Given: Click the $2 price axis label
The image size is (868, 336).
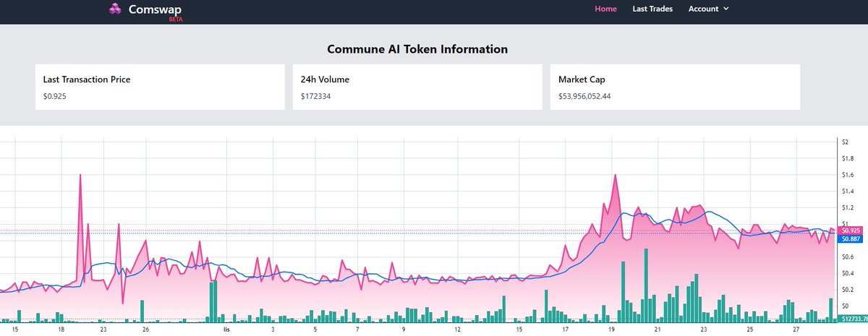Looking at the screenshot, I should pyautogui.click(x=845, y=142).
